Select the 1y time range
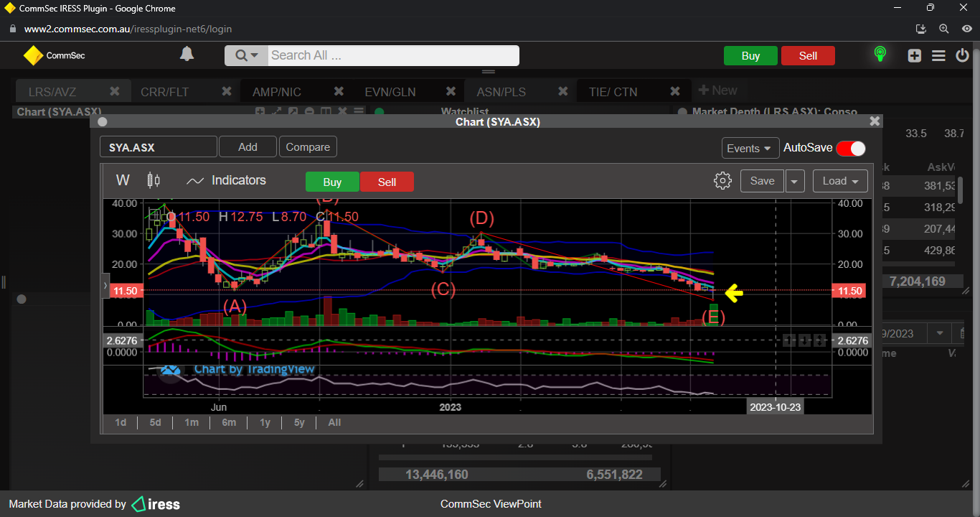This screenshot has width=980, height=517. 265,422
